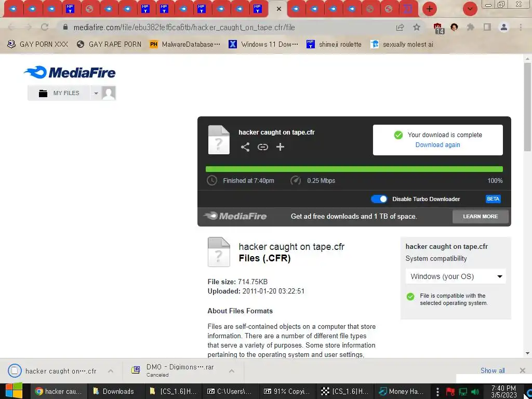Image resolution: width=532 pixels, height=399 pixels.
Task: Expand the arrow beside MY FILES
Action: [x=96, y=93]
